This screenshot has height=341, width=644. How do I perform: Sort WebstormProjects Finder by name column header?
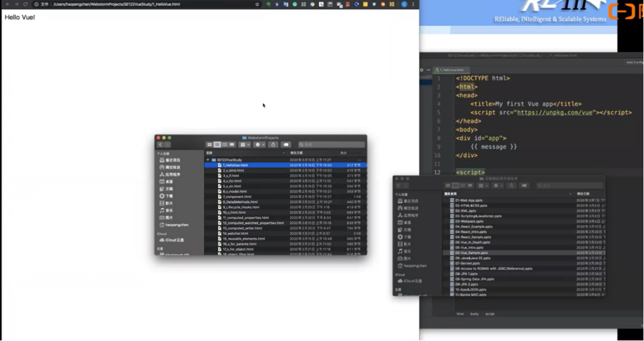pos(246,153)
